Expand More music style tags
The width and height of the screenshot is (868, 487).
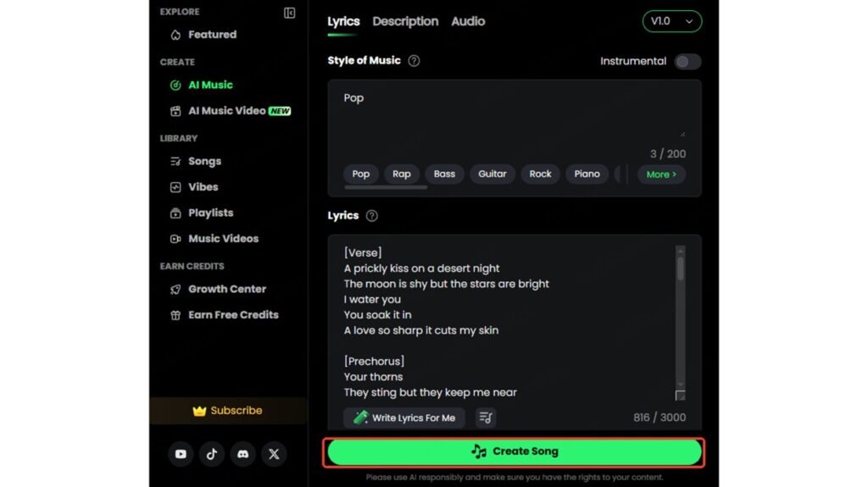[661, 174]
